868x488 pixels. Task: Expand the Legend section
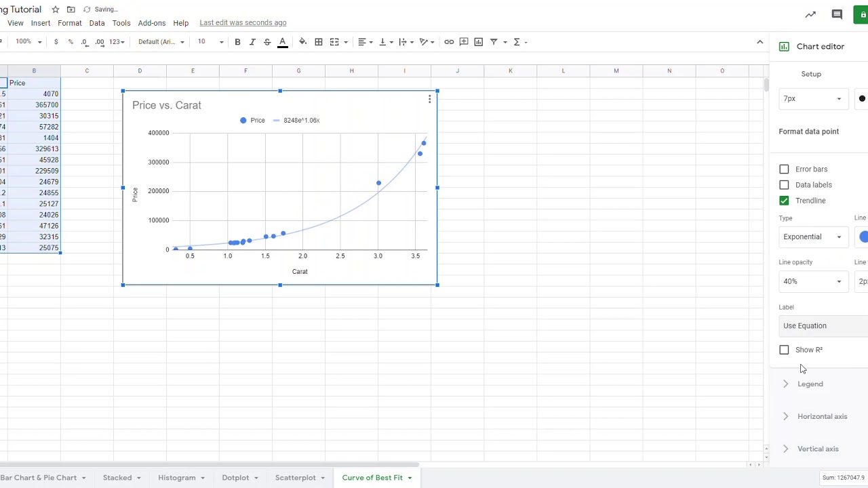[x=810, y=384]
